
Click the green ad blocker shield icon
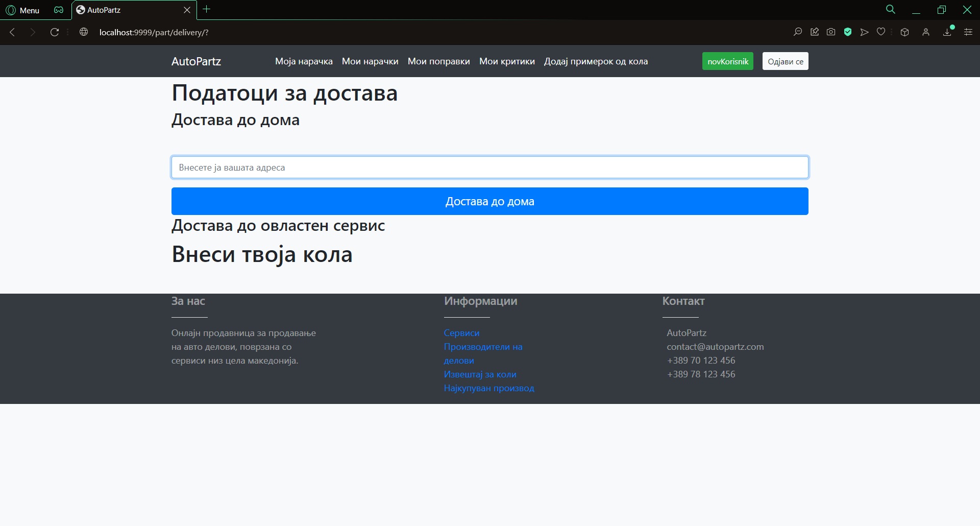[848, 32]
